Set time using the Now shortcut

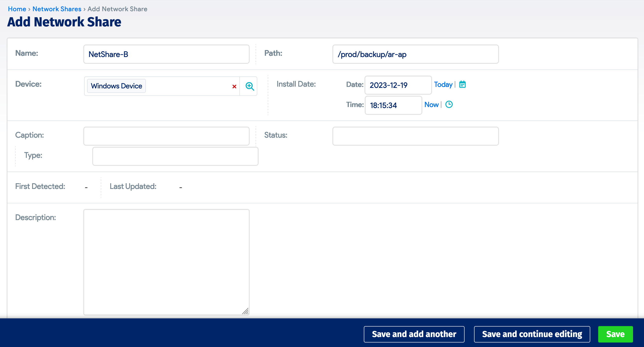point(431,105)
